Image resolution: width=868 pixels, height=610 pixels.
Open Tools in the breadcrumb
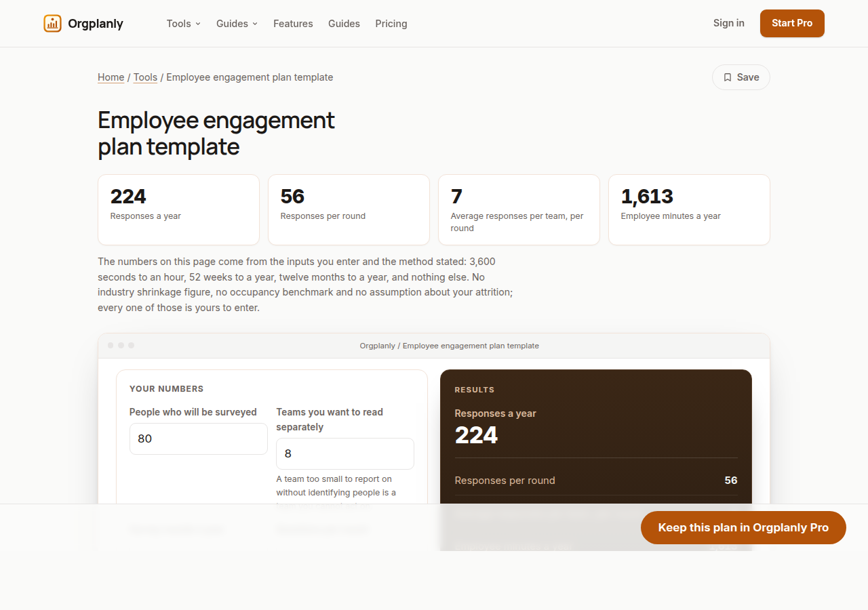click(x=145, y=77)
